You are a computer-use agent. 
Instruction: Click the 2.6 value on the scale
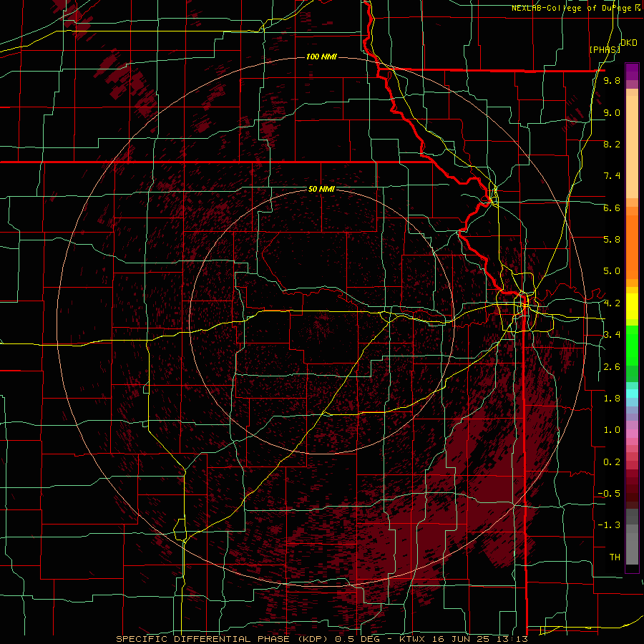click(612, 367)
